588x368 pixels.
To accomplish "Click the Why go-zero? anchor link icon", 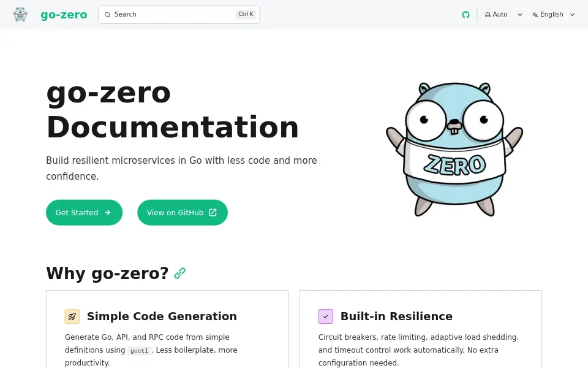I will click(180, 274).
